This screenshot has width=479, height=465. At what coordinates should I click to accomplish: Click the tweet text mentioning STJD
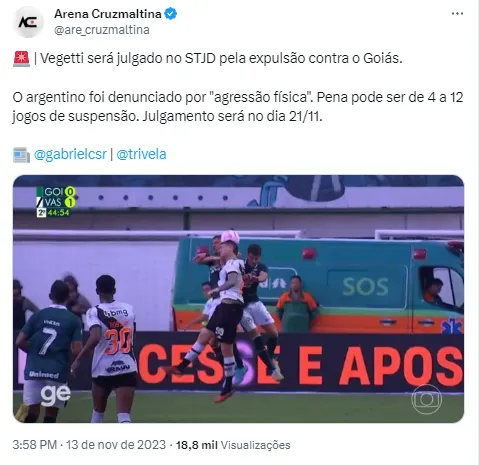click(218, 59)
